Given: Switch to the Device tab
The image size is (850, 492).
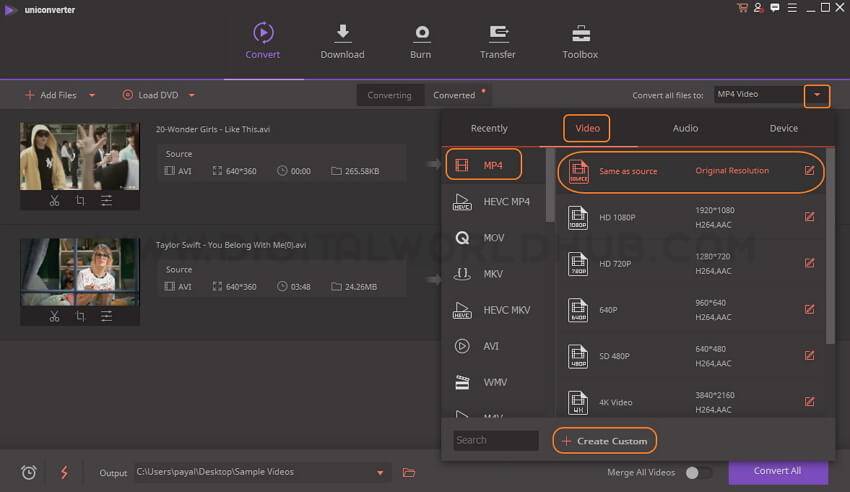Looking at the screenshot, I should 783,128.
